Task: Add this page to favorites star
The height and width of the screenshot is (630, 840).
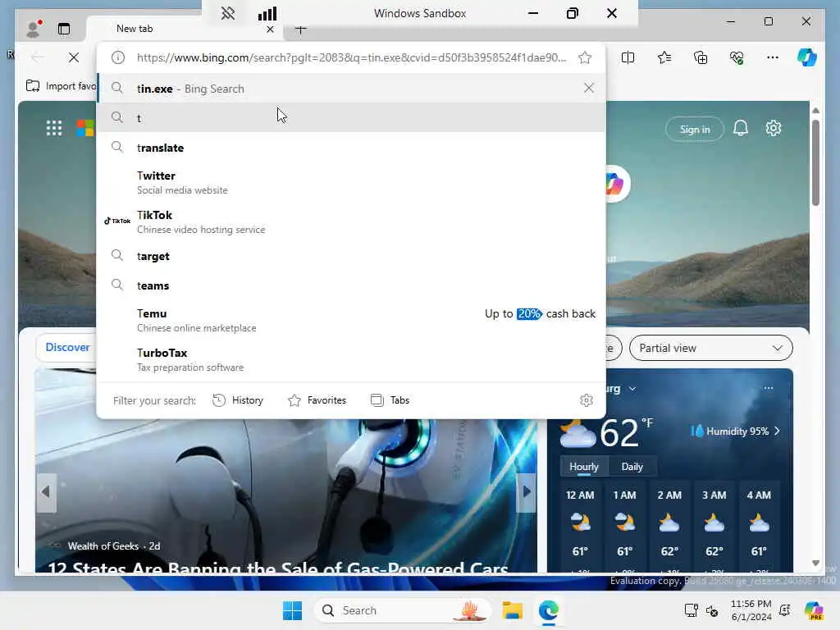Action: click(585, 57)
